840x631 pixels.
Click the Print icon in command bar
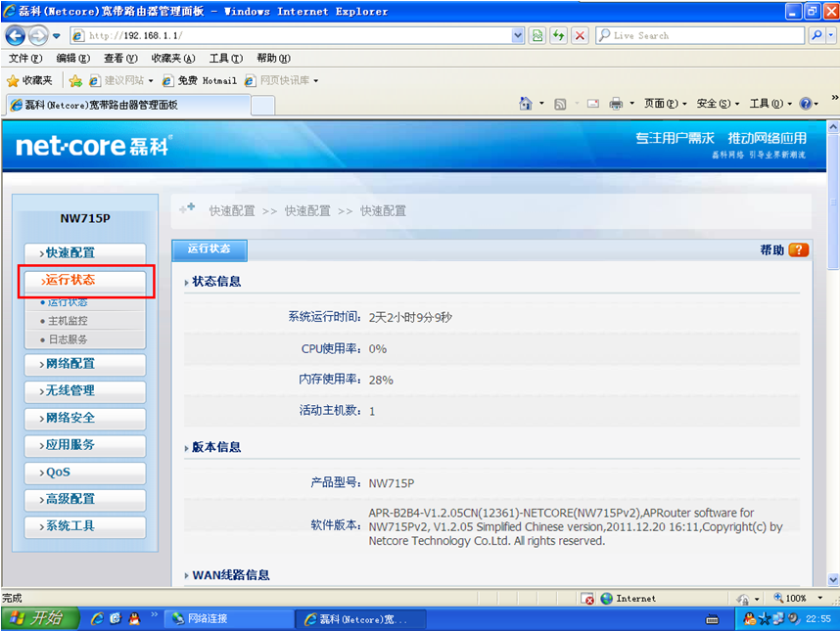coord(616,104)
